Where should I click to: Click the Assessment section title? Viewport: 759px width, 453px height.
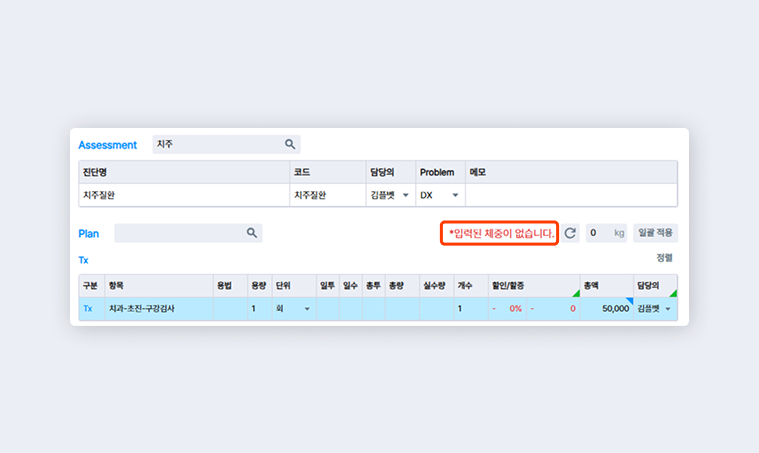(x=107, y=145)
